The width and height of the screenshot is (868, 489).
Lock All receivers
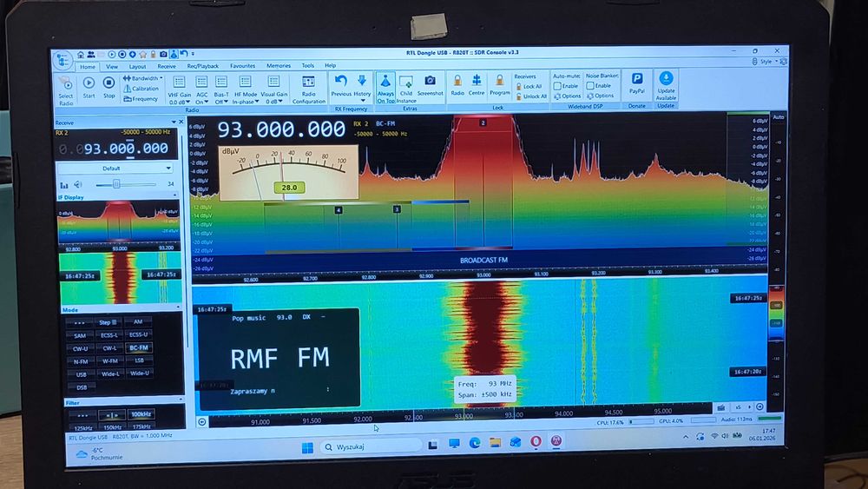click(529, 86)
